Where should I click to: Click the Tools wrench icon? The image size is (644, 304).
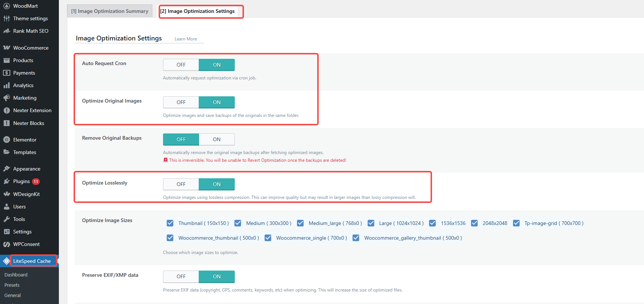click(x=7, y=219)
